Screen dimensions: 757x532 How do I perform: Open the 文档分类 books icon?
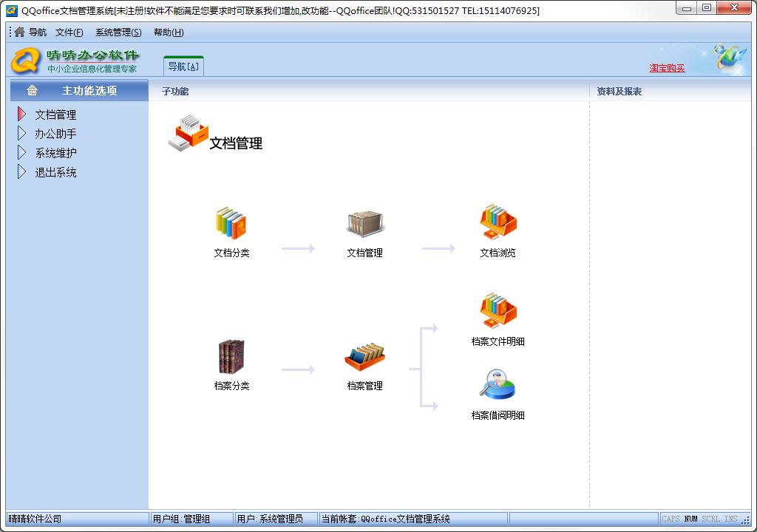(x=231, y=224)
